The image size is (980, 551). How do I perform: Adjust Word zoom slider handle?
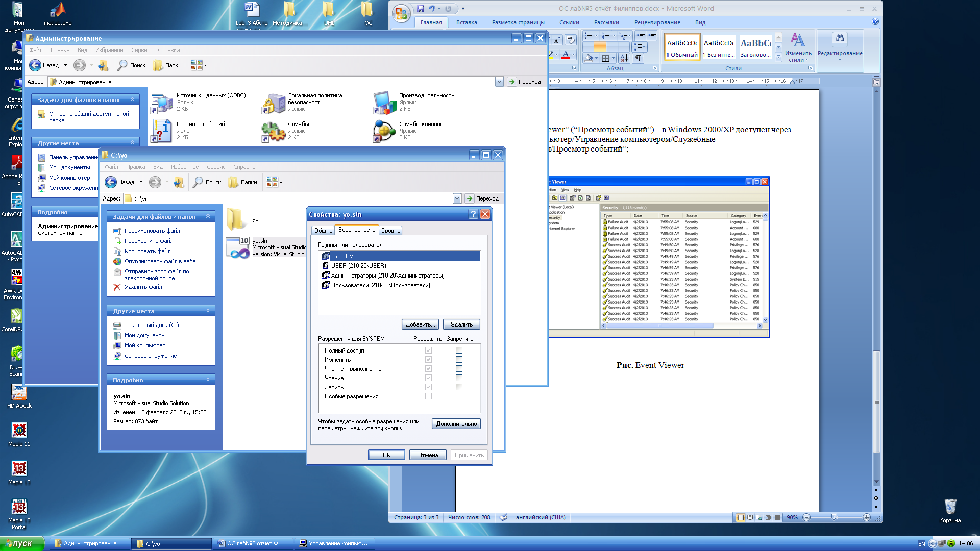tap(834, 517)
